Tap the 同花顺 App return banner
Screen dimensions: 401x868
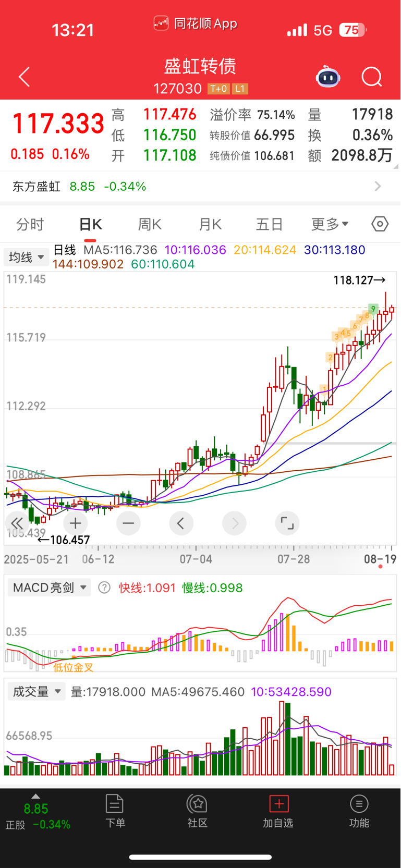196,23
